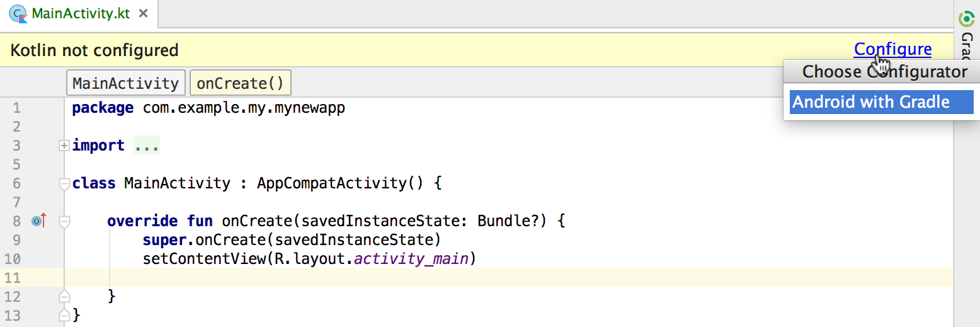Image resolution: width=980 pixels, height=327 pixels.
Task: Close the MainActivity.kt editor tab
Action: click(x=144, y=14)
